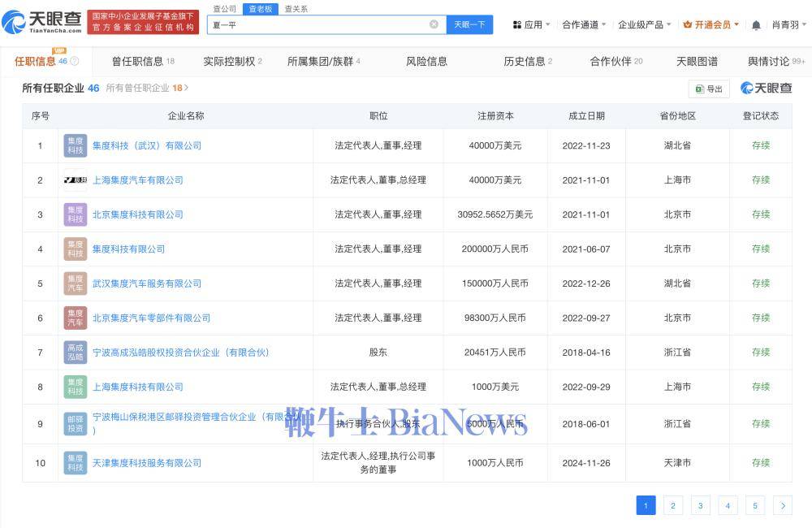Open the 合作伙伴 tab
Image resolution: width=812 pixels, height=528 pixels.
tap(616, 61)
